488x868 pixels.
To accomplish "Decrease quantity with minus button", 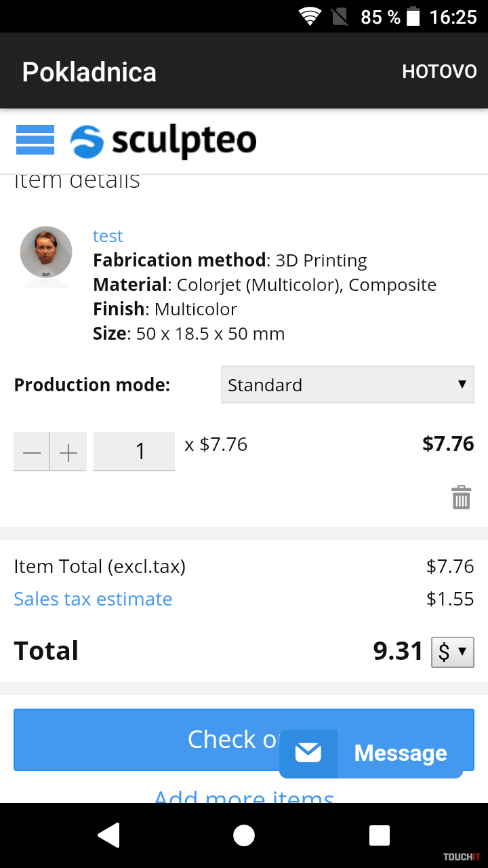I will point(31,452).
